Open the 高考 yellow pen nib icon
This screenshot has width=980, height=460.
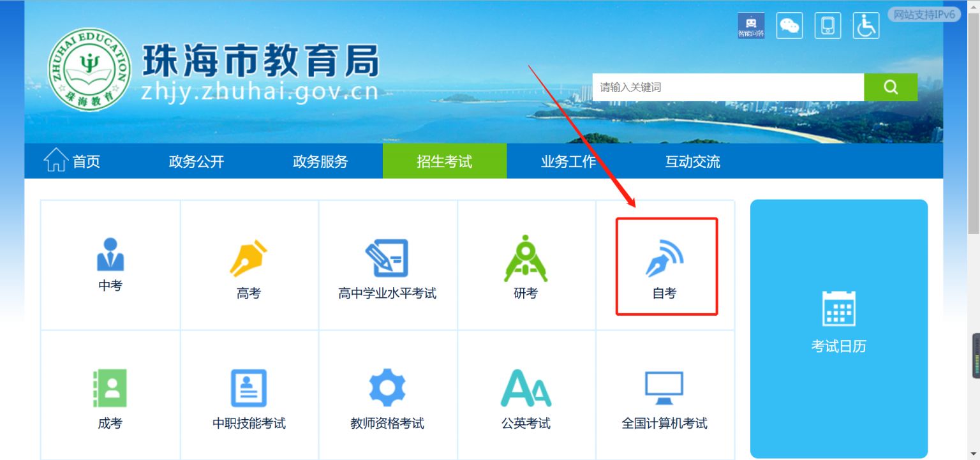[249, 258]
